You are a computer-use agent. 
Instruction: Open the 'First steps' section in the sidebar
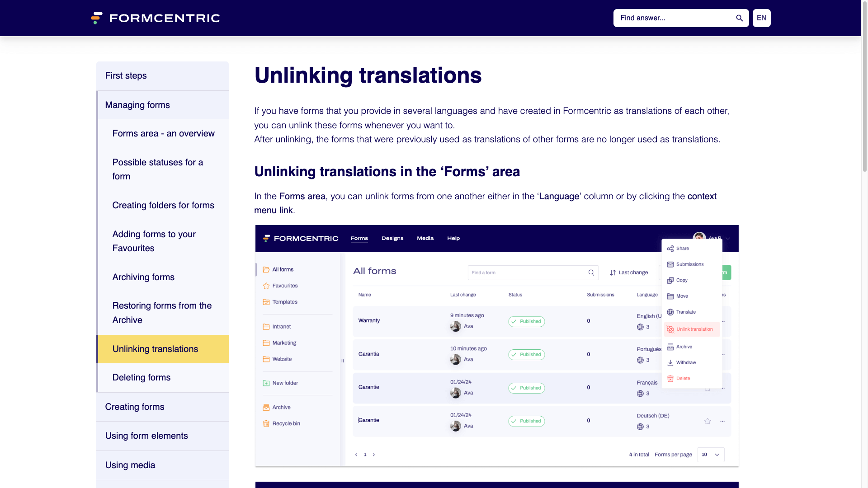(162, 76)
